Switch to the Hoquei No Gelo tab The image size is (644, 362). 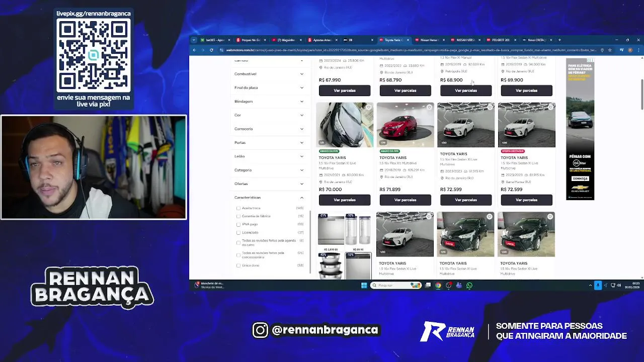[x=250, y=40]
